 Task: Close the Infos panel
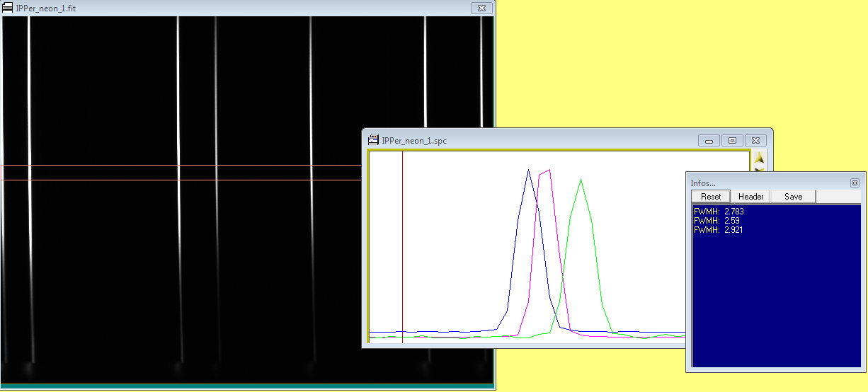pyautogui.click(x=855, y=183)
